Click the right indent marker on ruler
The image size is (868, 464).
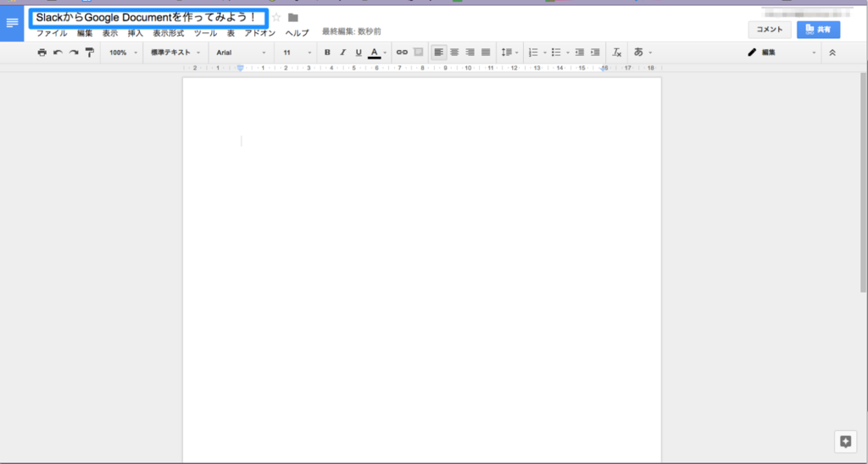604,68
